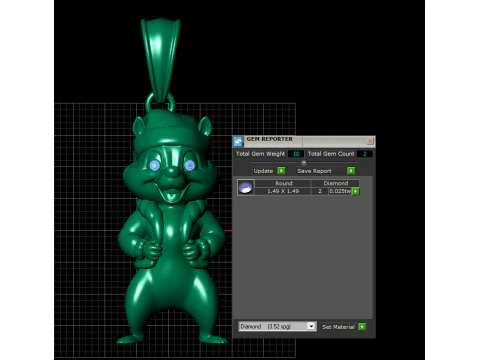Close the Gem Reporter window
The width and height of the screenshot is (480, 360).
[x=370, y=141]
